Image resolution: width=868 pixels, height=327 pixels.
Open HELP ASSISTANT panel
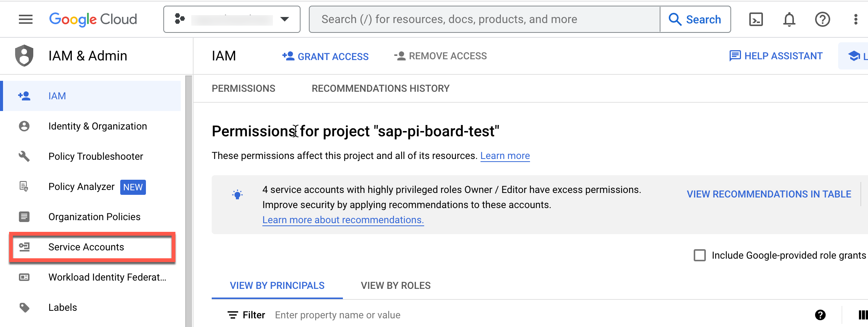pos(776,56)
